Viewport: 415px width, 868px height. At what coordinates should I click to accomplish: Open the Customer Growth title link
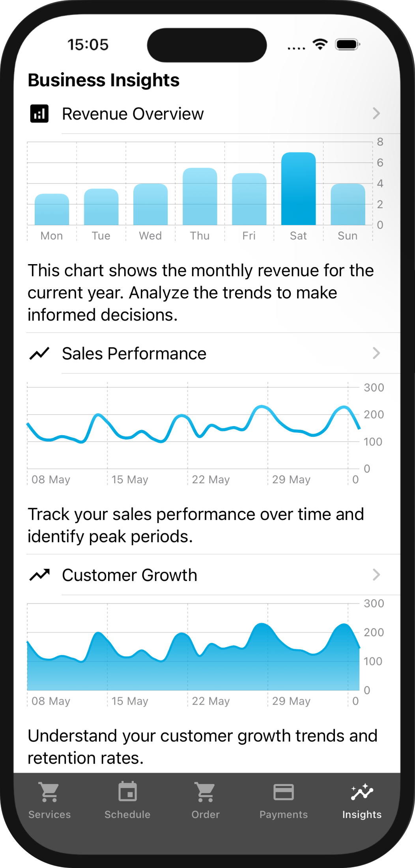[x=129, y=575]
